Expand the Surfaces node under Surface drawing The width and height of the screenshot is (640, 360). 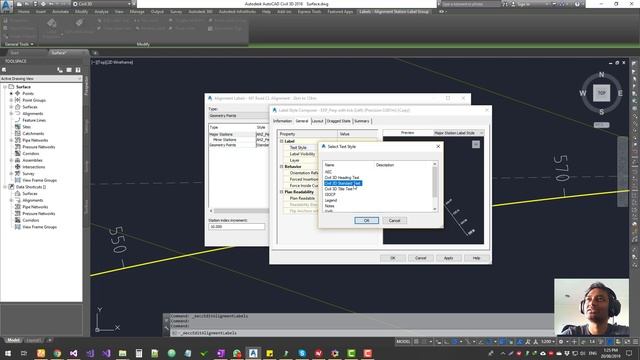pyautogui.click(x=11, y=107)
